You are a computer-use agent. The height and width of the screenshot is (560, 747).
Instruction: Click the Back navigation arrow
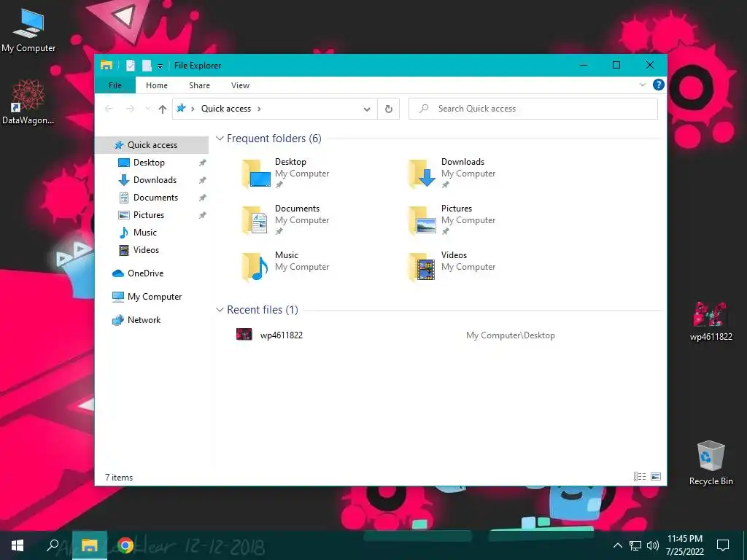(109, 109)
